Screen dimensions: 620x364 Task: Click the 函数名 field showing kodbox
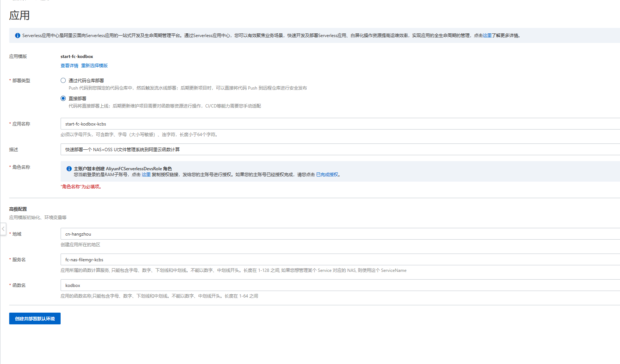(x=220, y=285)
